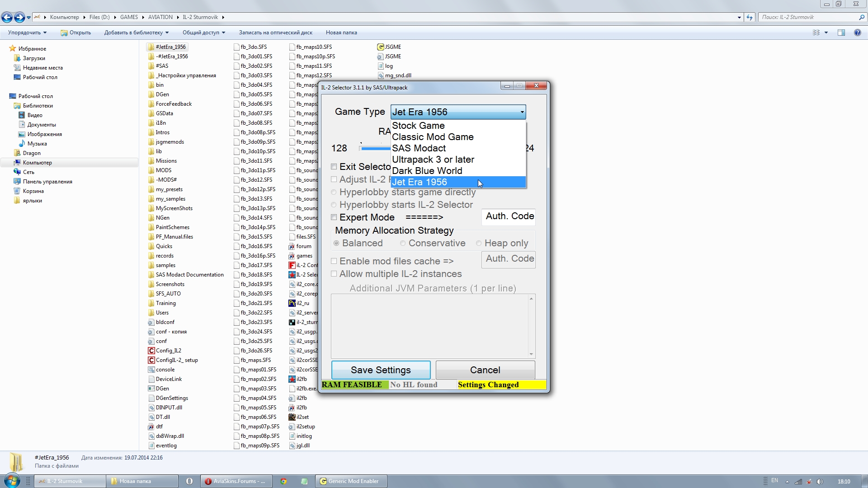This screenshot has width=868, height=488.
Task: Select Ultrapack 3 or later option
Action: click(x=433, y=160)
